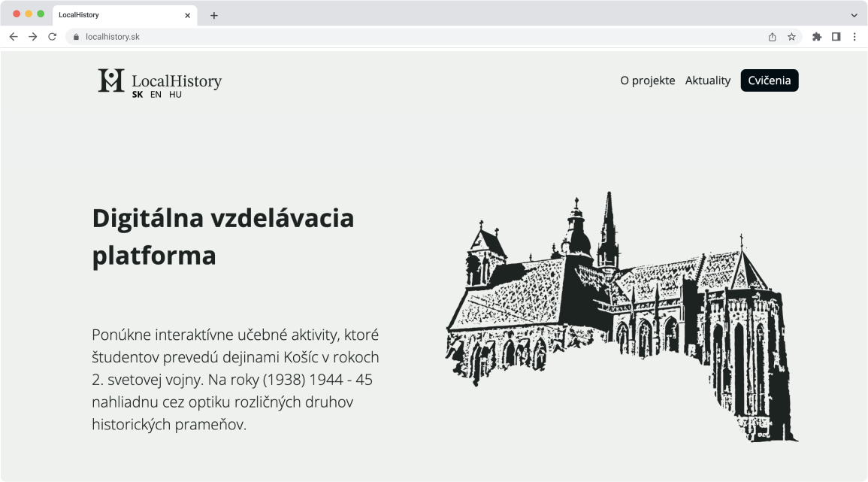Image resolution: width=868 pixels, height=482 pixels.
Task: Expand the tab search chevron
Action: pyautogui.click(x=854, y=15)
